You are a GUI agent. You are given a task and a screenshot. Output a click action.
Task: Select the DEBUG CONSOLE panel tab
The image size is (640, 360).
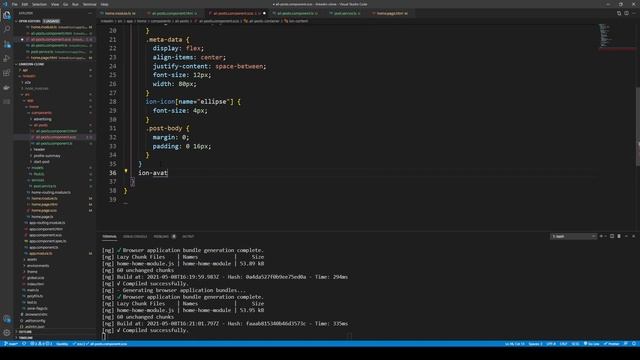coord(135,236)
